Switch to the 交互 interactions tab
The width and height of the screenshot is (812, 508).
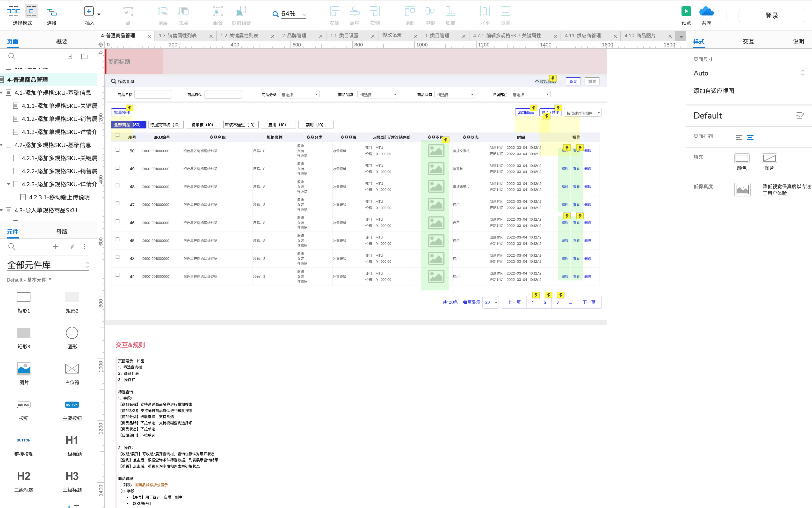[748, 42]
